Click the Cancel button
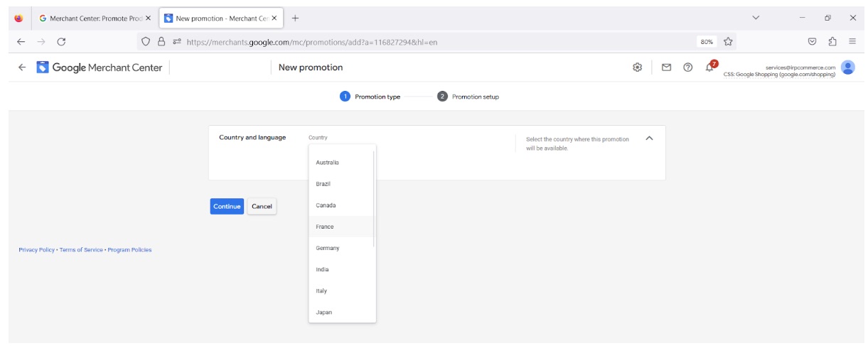This screenshot has width=868, height=348. pyautogui.click(x=262, y=207)
